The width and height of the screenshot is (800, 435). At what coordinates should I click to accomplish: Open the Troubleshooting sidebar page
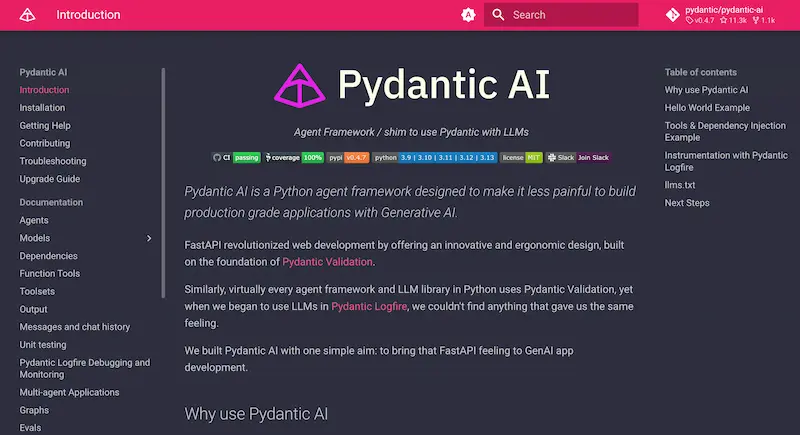tap(53, 161)
